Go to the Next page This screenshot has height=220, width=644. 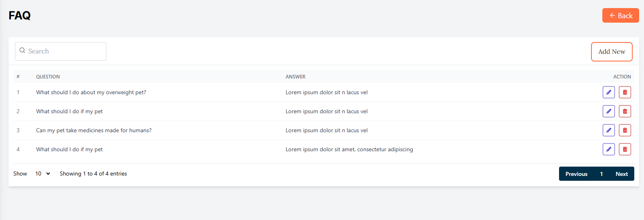[621, 174]
